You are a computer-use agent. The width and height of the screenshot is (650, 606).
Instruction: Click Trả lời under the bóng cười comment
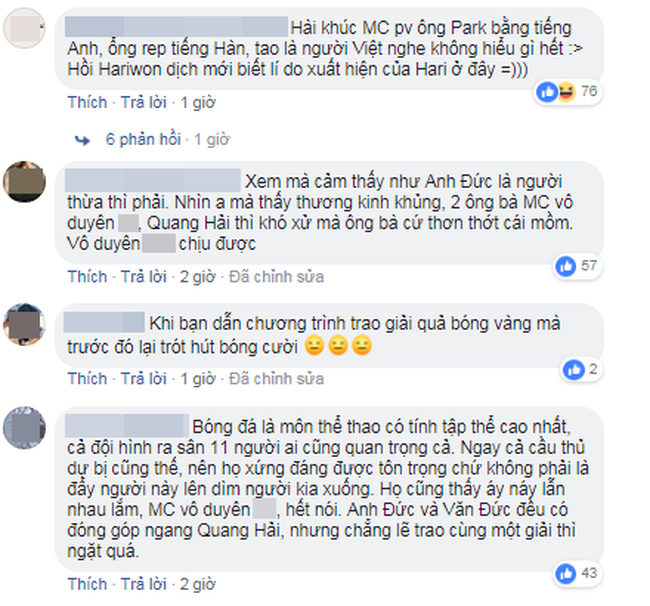[x=144, y=379]
